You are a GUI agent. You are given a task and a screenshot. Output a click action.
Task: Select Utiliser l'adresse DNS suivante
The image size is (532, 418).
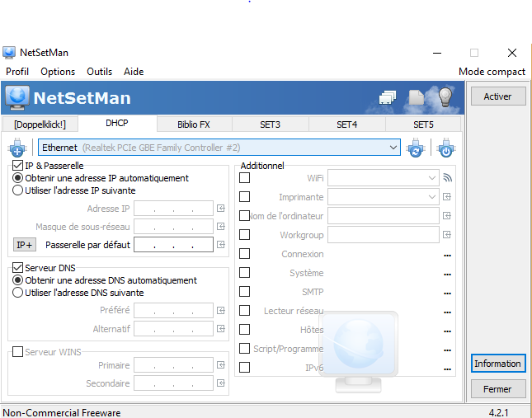tap(17, 293)
